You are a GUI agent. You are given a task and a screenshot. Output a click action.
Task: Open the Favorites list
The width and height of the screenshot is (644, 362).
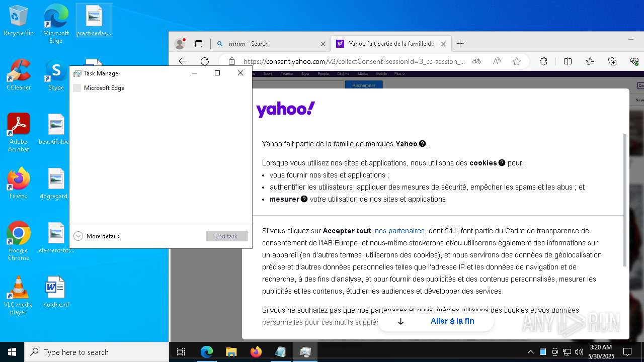[590, 61]
